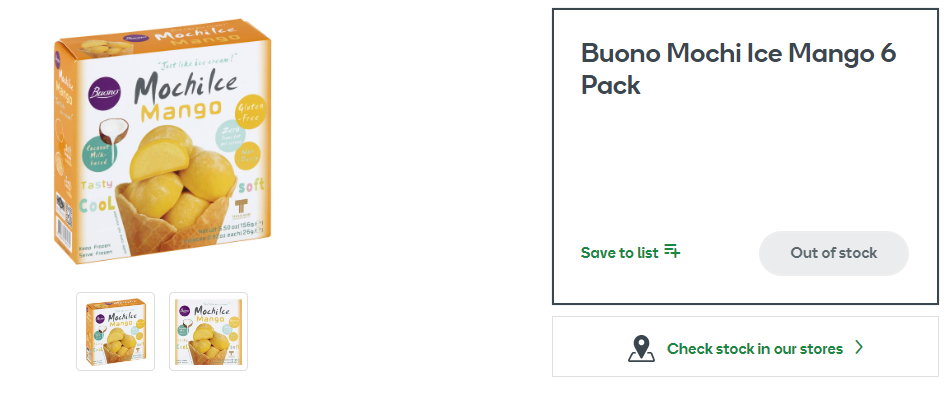This screenshot has width=950, height=403.
Task: Click the map pin location icon
Action: [x=641, y=348]
